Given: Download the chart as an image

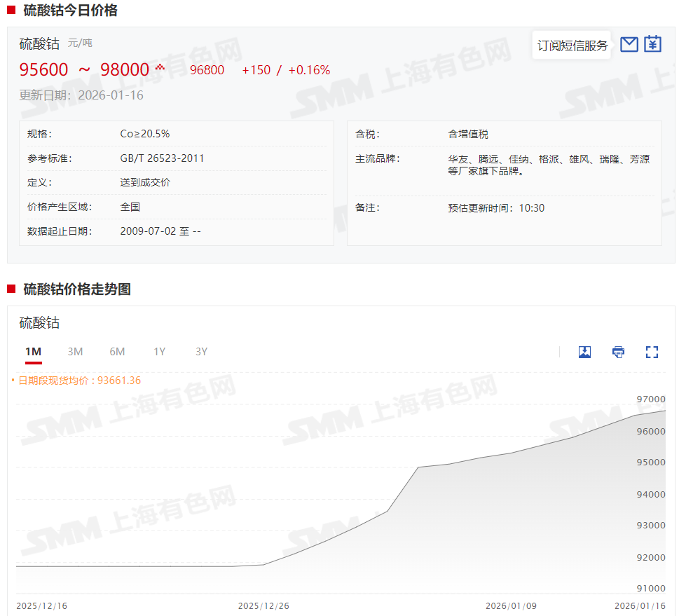Looking at the screenshot, I should pos(584,352).
